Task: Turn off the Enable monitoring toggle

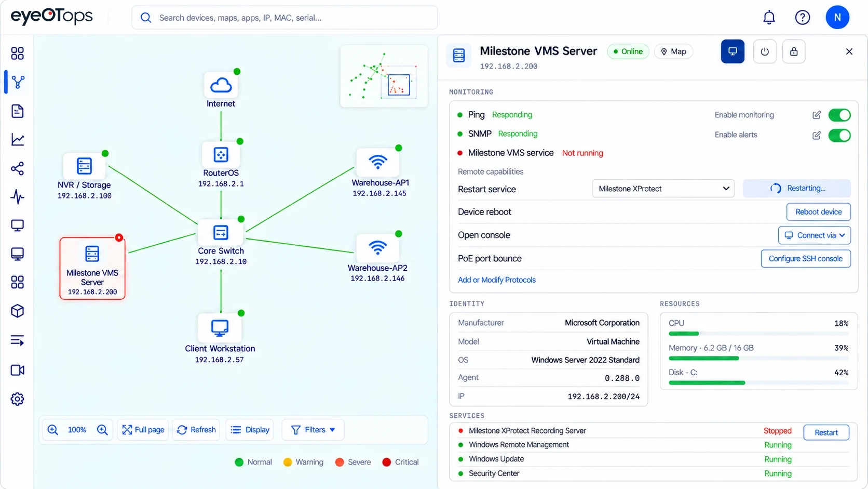Action: [839, 115]
